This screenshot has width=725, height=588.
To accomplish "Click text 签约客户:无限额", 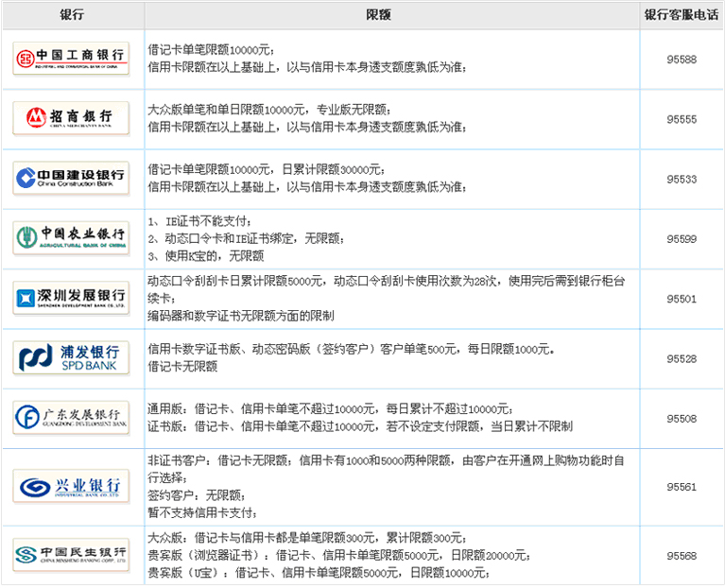I will pyautogui.click(x=197, y=495).
